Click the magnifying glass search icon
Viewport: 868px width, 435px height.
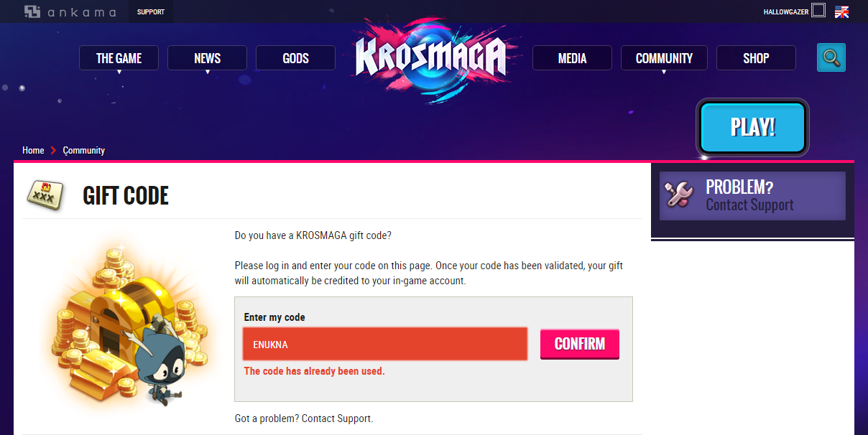click(x=831, y=57)
